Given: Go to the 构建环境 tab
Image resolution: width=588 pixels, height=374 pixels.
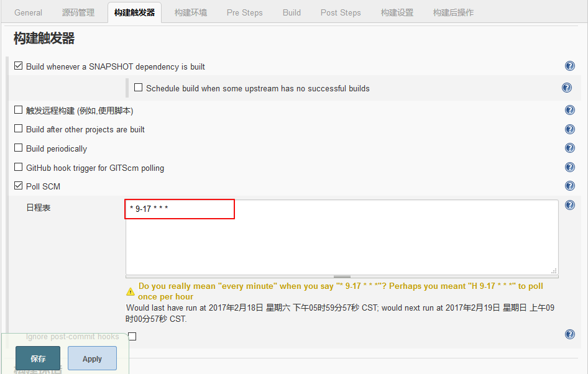Looking at the screenshot, I should (190, 13).
